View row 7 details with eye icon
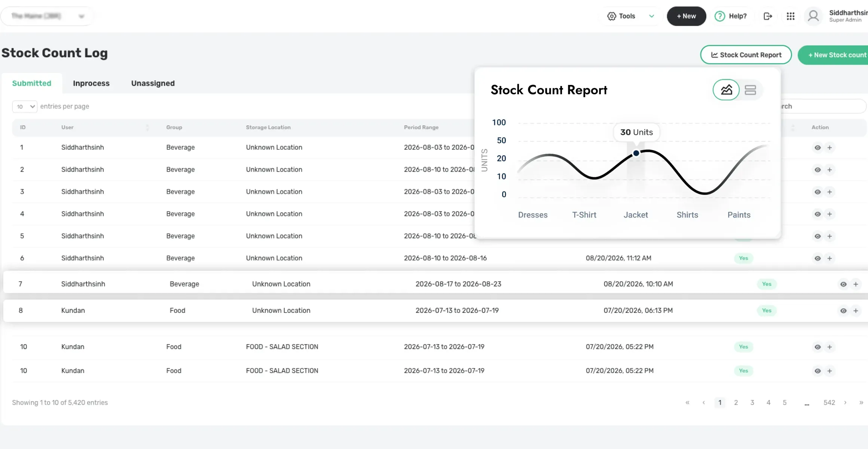868x449 pixels. [843, 284]
